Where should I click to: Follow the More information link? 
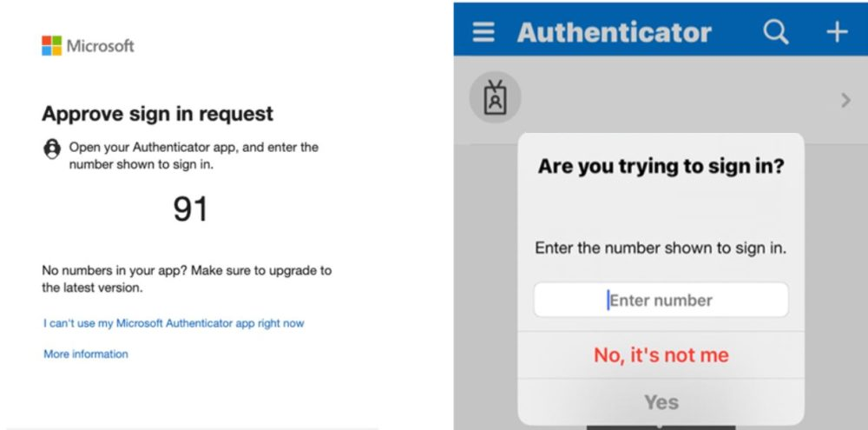(86, 354)
